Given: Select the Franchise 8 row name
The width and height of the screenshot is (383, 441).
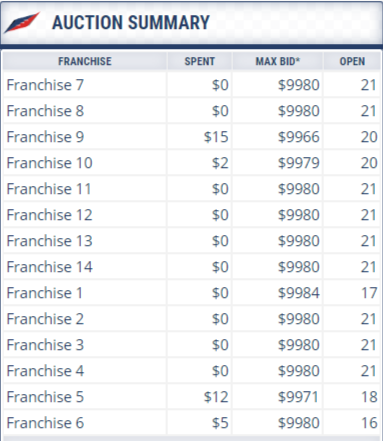Looking at the screenshot, I should [45, 111].
